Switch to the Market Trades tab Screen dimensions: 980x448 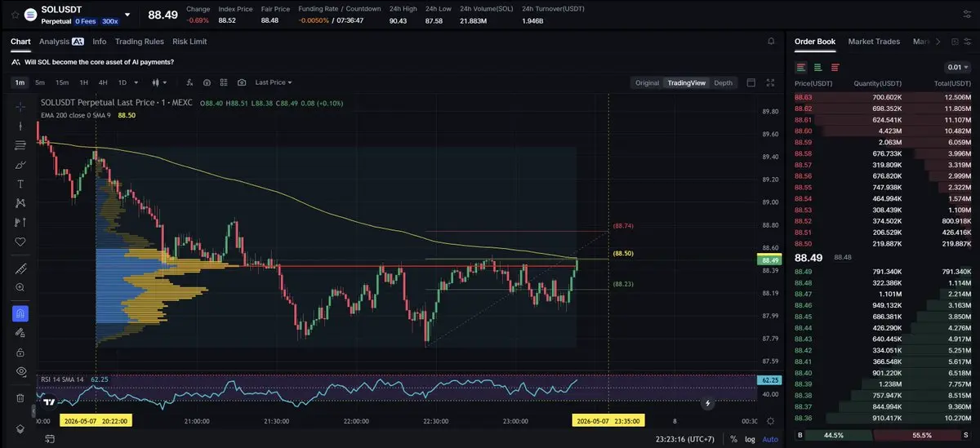tap(874, 41)
